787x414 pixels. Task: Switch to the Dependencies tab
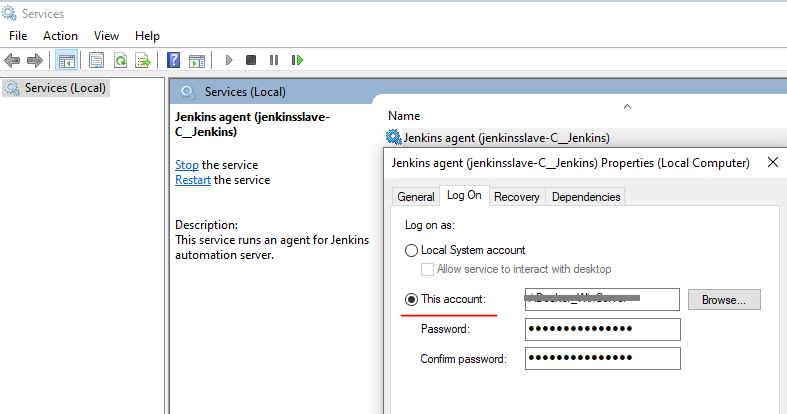pos(585,197)
